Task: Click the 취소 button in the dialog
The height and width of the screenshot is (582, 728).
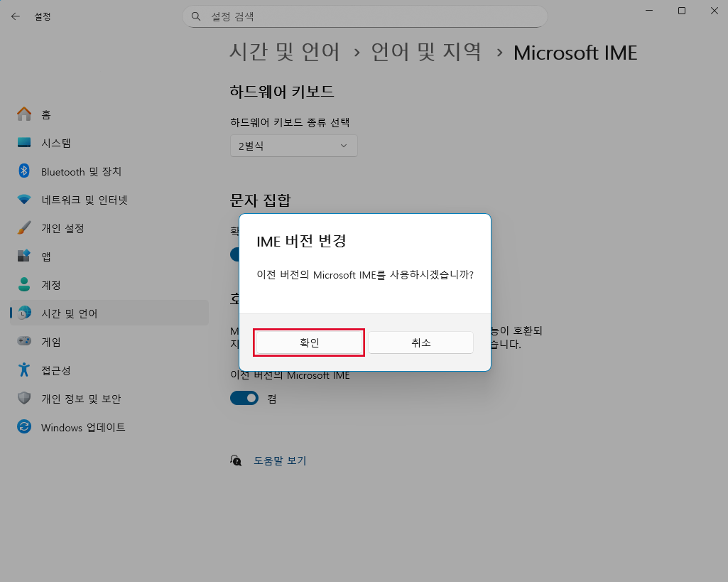Action: coord(420,343)
